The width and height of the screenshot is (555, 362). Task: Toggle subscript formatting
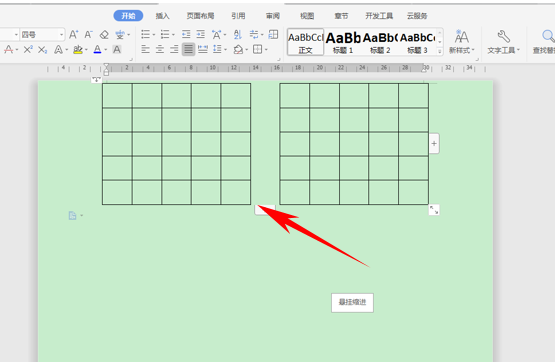[x=42, y=50]
